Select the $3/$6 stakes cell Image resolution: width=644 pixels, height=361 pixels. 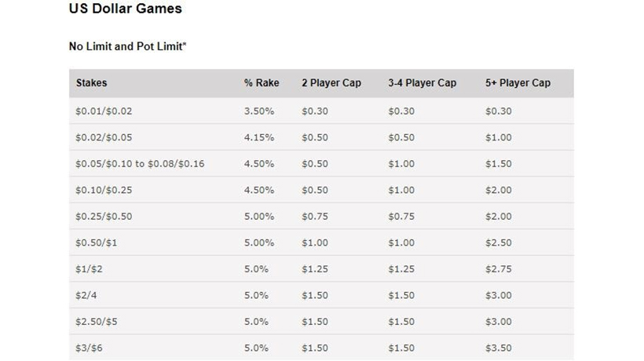(89, 348)
